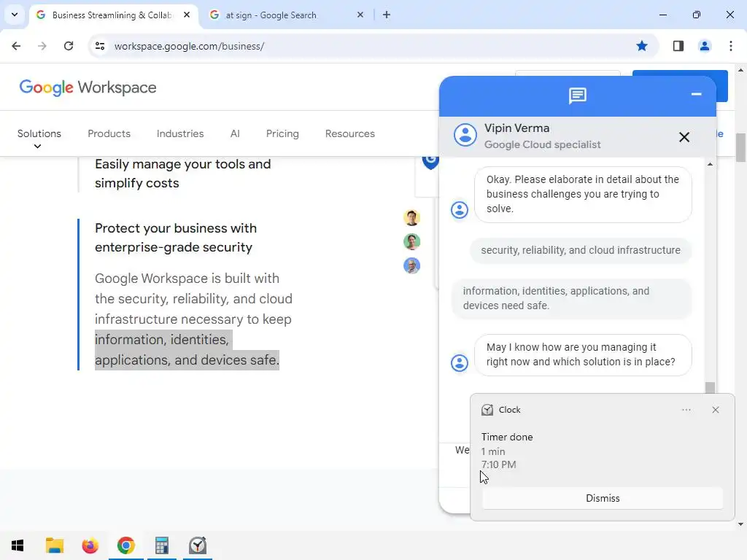Open the Products nav item
747x560 pixels.
tap(109, 134)
